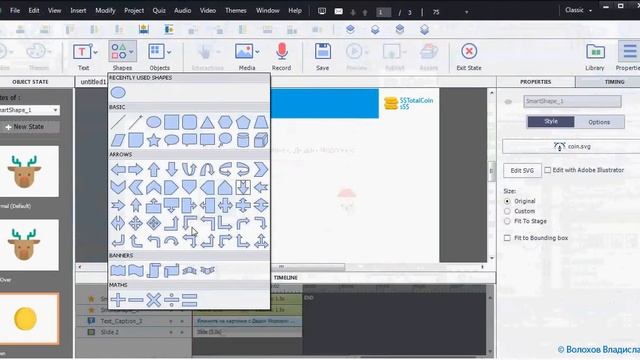Expand the Media dropdown arrow
This screenshot has width=640, height=360.
click(257, 52)
